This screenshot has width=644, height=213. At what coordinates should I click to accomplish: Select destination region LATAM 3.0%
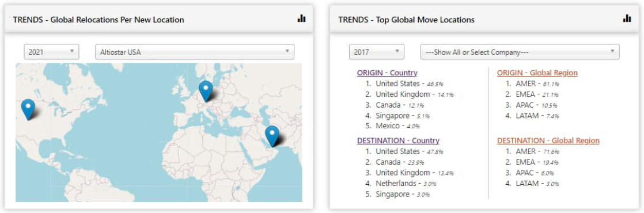tap(537, 184)
